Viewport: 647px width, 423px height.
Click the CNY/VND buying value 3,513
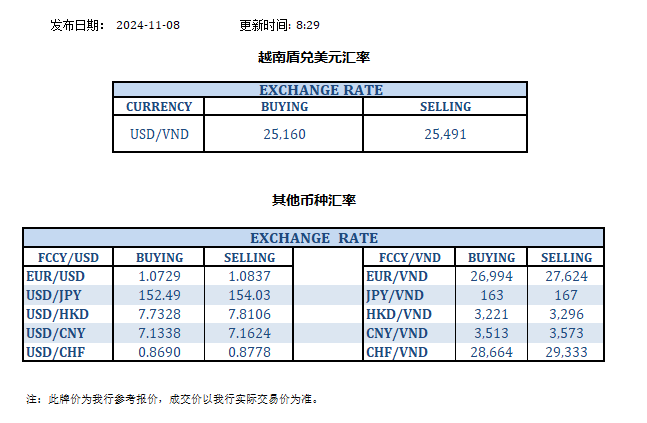(491, 332)
